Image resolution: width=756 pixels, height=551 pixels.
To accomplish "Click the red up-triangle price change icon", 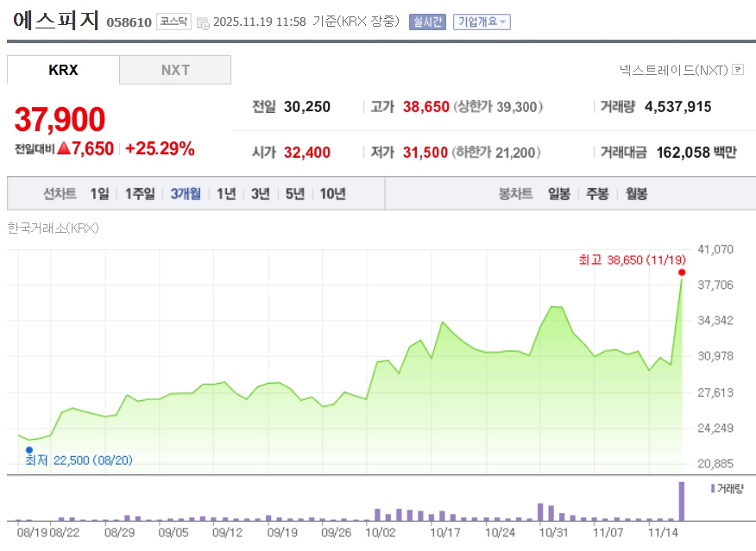I will point(63,148).
